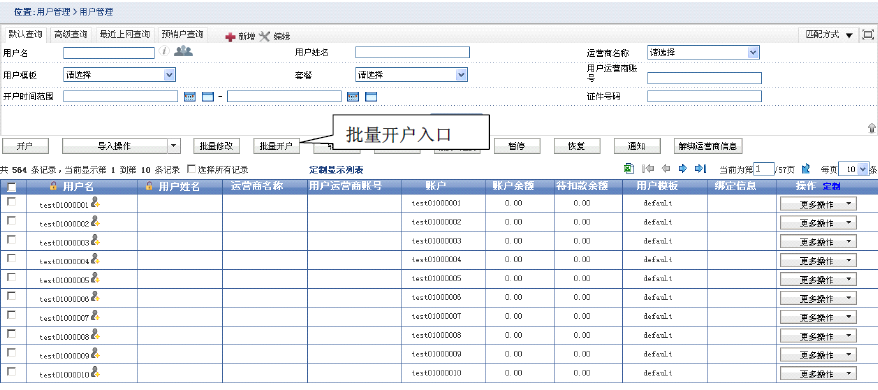Click the user icon beside test01000005
The width and height of the screenshot is (878, 390).
95,278
